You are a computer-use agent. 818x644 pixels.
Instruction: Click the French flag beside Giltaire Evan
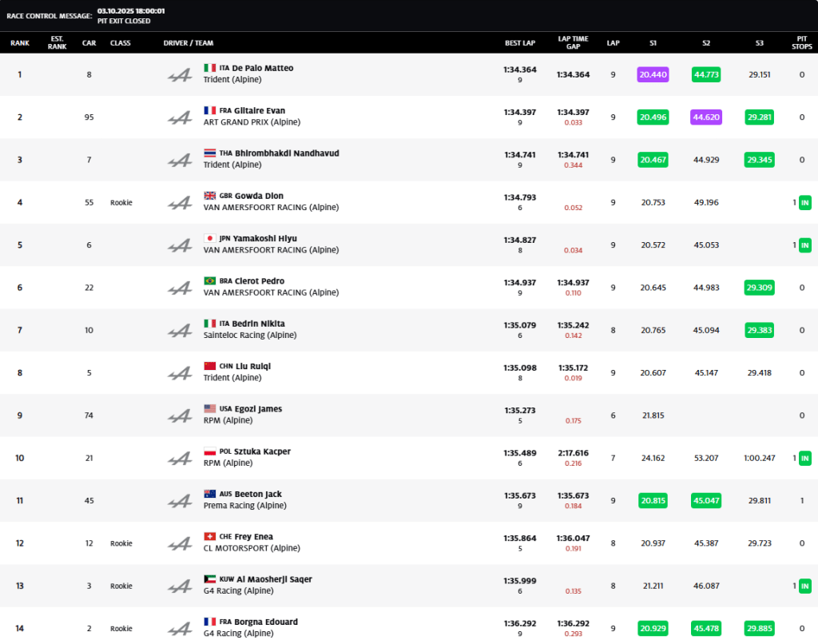pyautogui.click(x=210, y=110)
